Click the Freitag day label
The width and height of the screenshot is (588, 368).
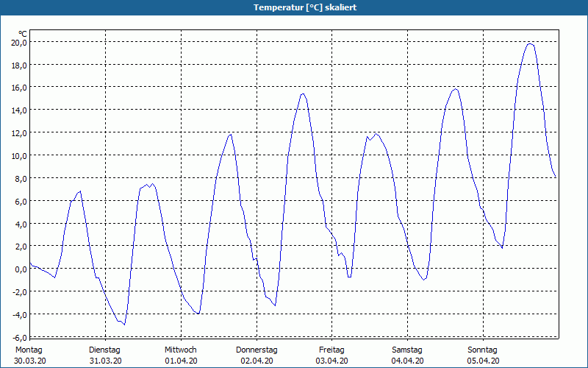coord(331,350)
